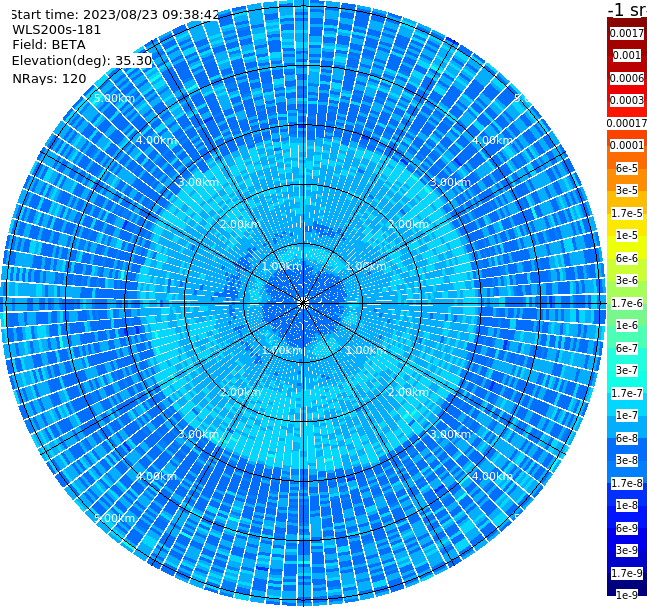The width and height of the screenshot is (647, 607).
Task: Click the 3.00km range label in lower-right quadrant
Action: pos(450,434)
